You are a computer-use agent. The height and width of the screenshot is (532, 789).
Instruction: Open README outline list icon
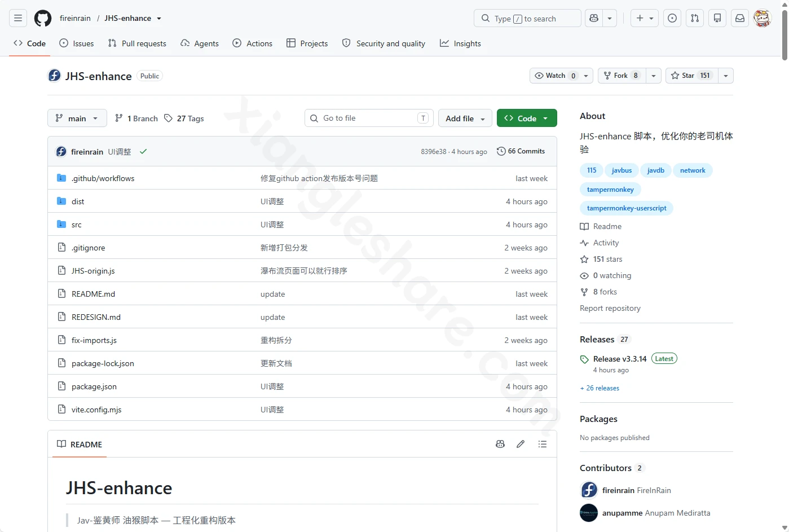[543, 444]
